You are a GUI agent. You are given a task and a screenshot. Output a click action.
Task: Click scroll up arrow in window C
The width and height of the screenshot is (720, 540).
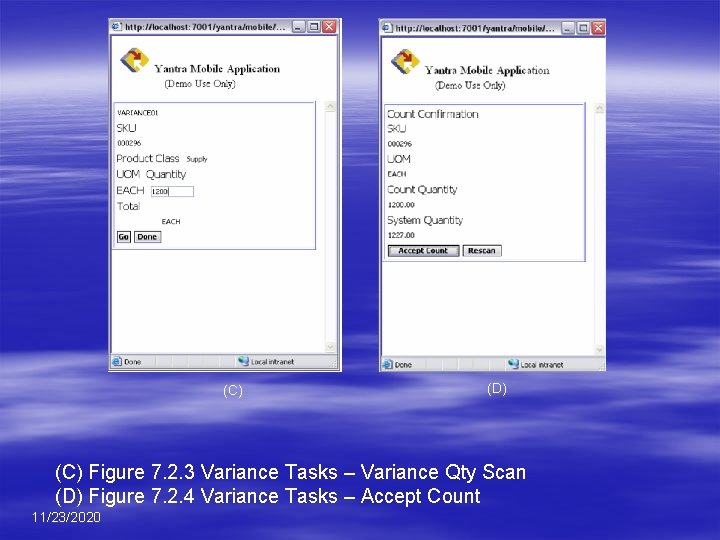coord(330,107)
